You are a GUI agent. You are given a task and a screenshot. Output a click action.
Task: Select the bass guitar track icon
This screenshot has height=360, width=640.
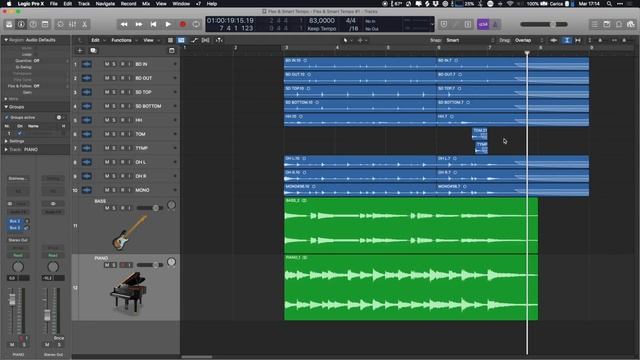(129, 232)
